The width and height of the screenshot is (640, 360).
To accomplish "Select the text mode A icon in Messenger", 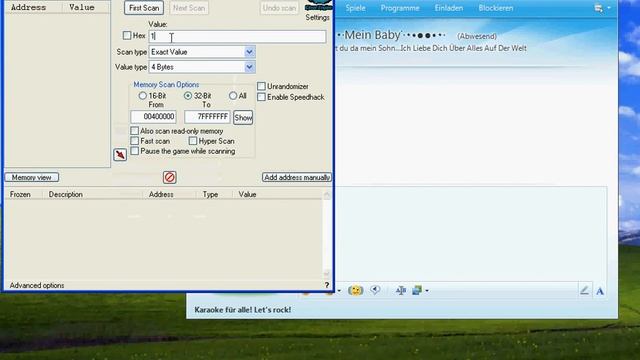I will (x=600, y=291).
